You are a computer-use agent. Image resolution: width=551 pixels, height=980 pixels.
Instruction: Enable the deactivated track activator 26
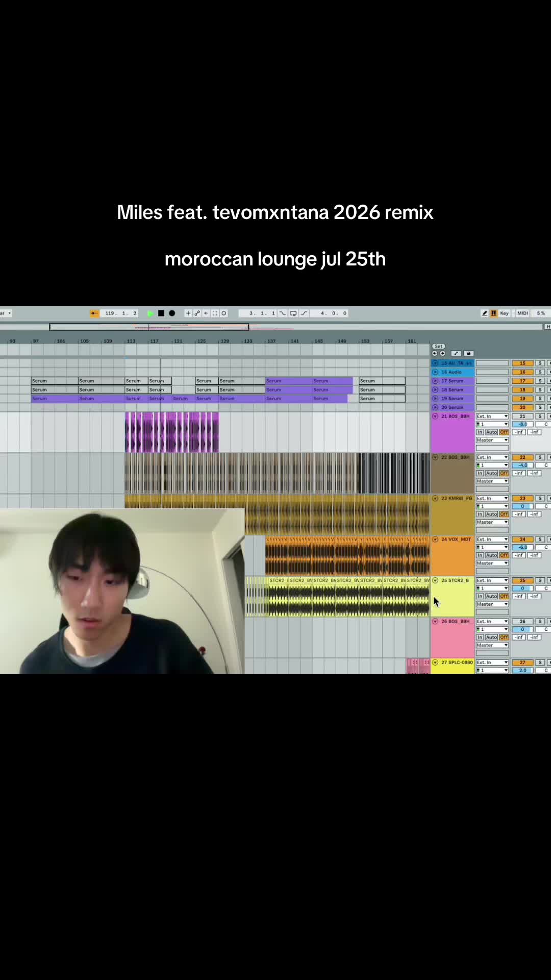[x=522, y=622]
